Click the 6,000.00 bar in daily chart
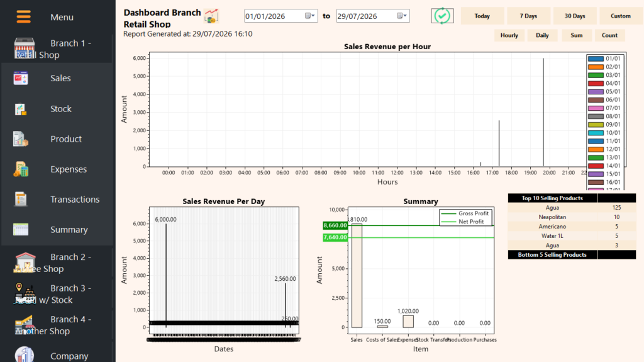644x362 pixels. tap(166, 274)
